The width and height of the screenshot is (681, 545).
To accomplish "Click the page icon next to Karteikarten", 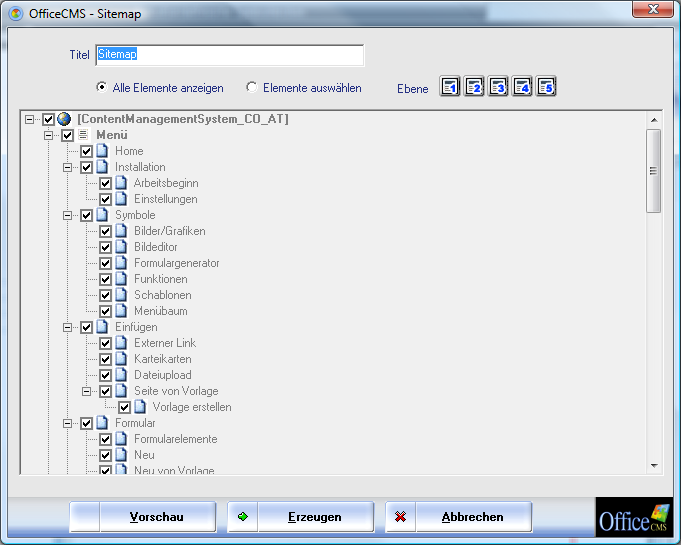I will click(x=121, y=359).
